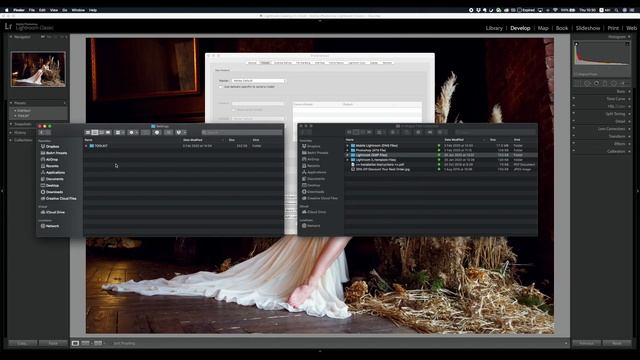Open the Master preset dropdown in Preferences
This screenshot has height=360, width=640.
tap(258, 81)
